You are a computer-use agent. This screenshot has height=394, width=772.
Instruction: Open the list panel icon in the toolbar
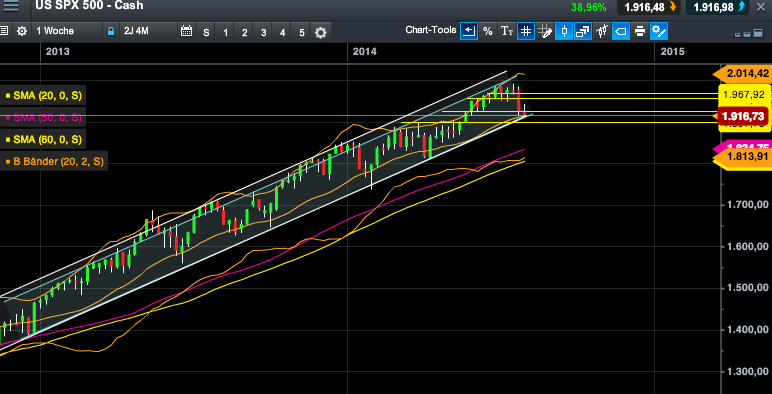pyautogui.click(x=3, y=31)
